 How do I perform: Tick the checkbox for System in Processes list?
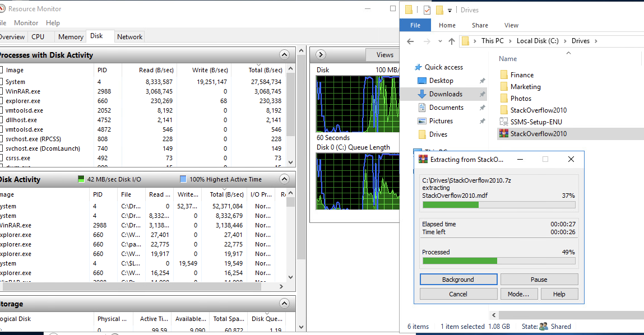pos(1,82)
